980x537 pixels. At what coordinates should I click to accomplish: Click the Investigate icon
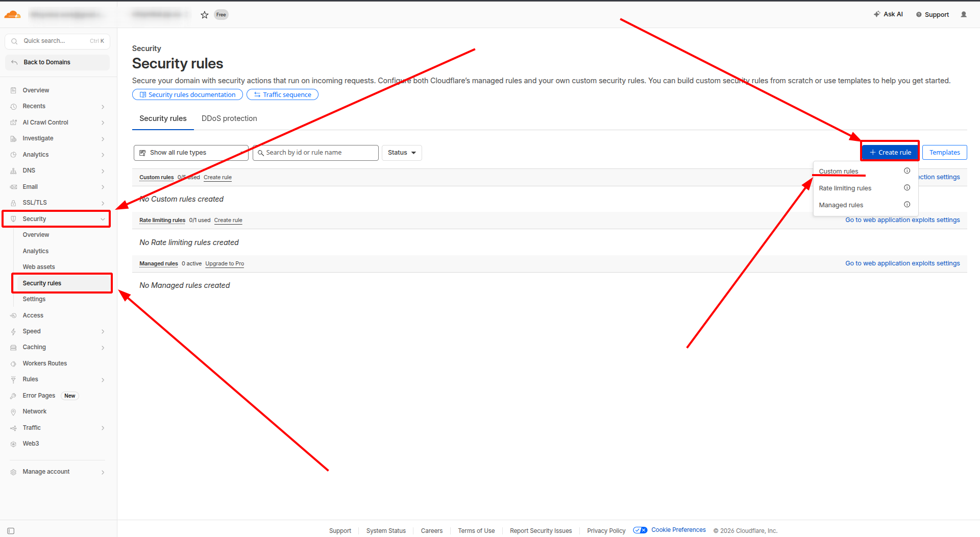click(14, 139)
